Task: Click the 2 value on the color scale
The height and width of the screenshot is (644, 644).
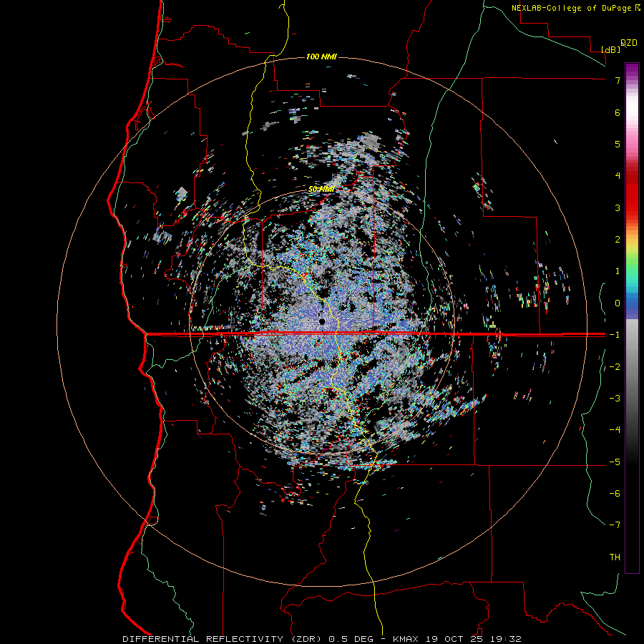Action: coord(618,240)
